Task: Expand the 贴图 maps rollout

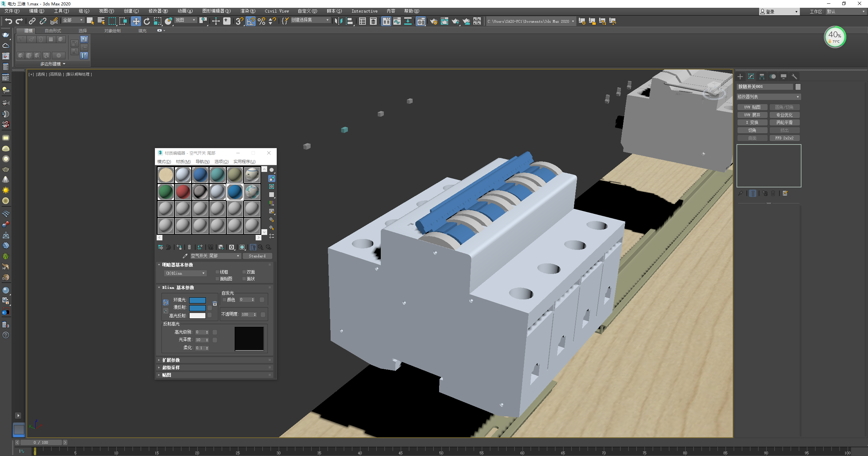Action: 166,375
